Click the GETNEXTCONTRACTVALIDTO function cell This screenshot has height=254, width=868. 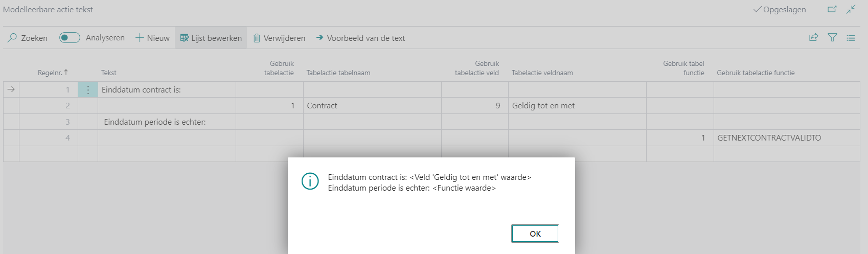[769, 138]
